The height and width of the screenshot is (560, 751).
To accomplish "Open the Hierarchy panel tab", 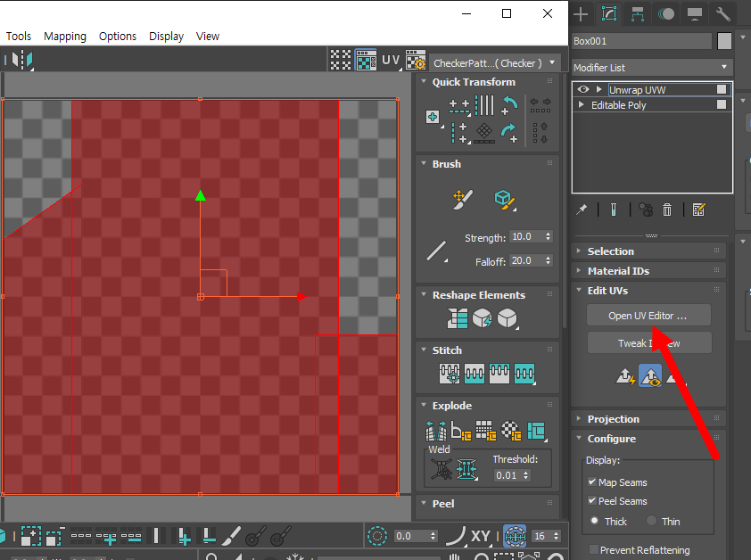I will coord(638,14).
